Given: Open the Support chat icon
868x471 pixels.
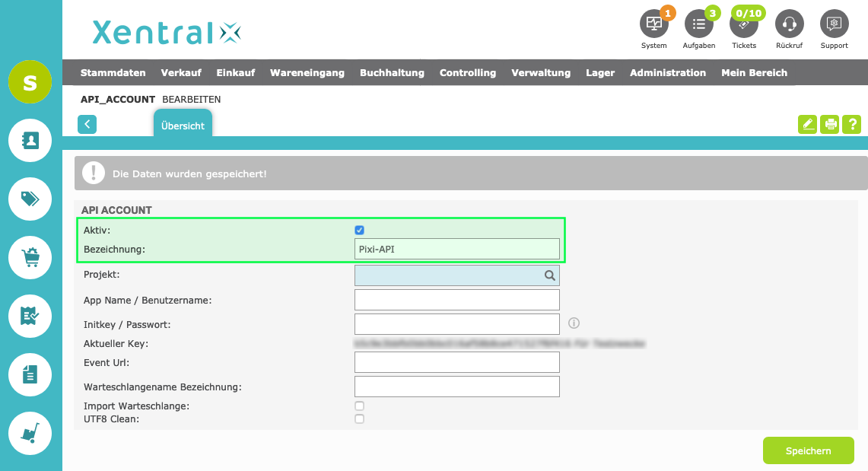Looking at the screenshot, I should coord(834,24).
